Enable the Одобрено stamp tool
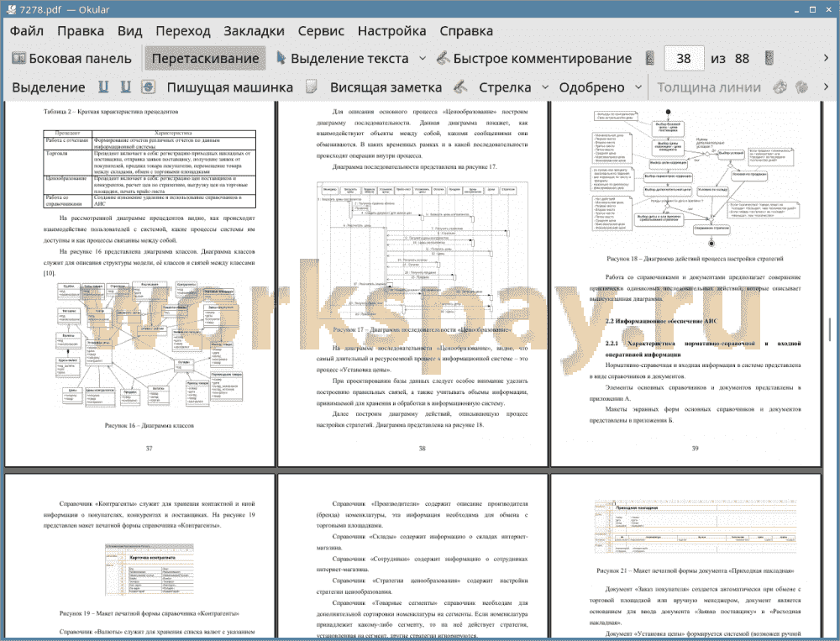Image resolution: width=840 pixels, height=641 pixels. pyautogui.click(x=591, y=87)
